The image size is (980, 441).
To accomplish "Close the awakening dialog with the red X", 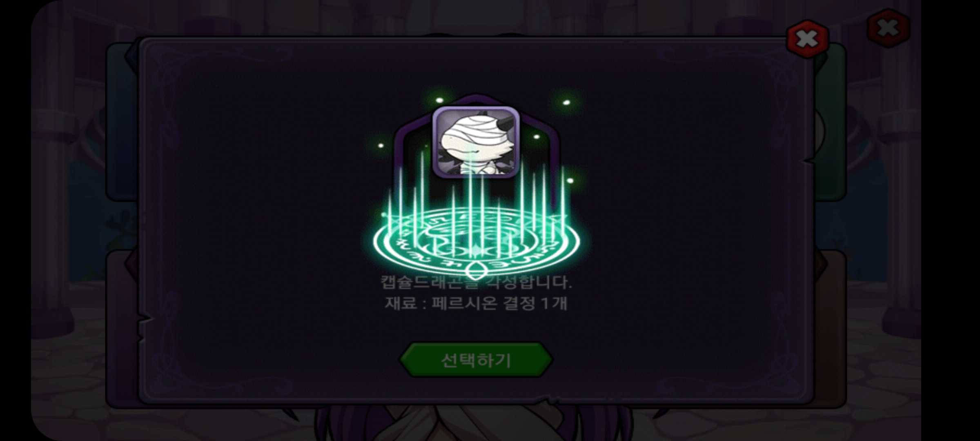I will point(807,39).
